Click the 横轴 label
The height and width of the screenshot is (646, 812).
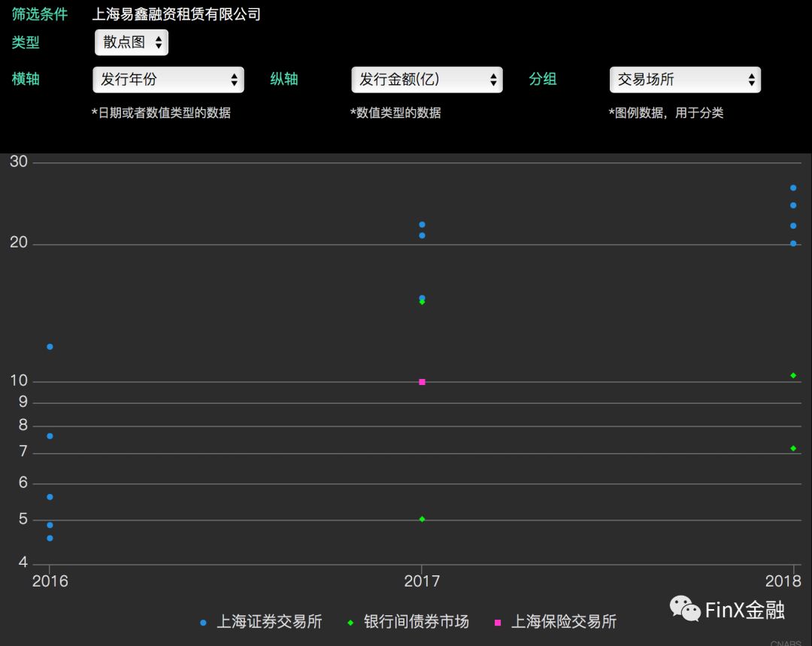26,79
